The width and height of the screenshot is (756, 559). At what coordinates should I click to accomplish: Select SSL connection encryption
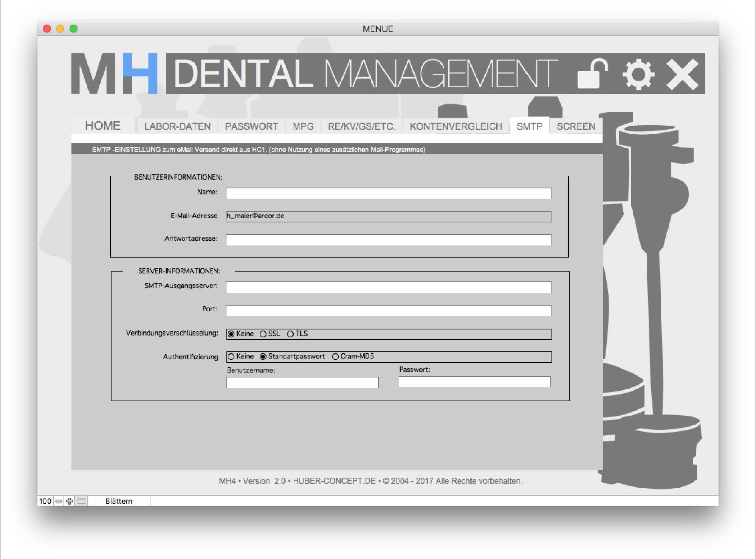click(263, 334)
